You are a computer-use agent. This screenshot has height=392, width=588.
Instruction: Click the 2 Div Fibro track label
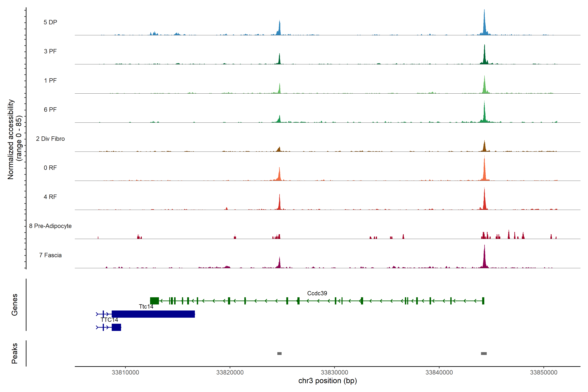(50, 139)
